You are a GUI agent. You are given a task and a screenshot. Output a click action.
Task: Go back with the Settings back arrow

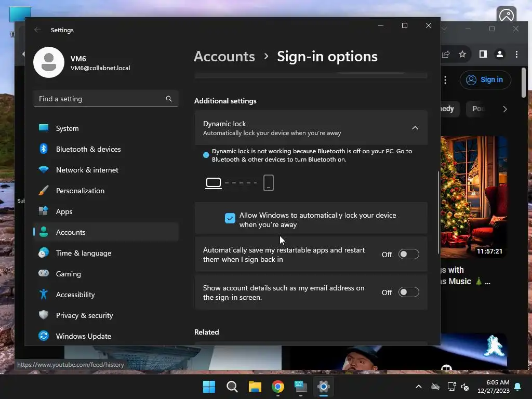pyautogui.click(x=37, y=30)
